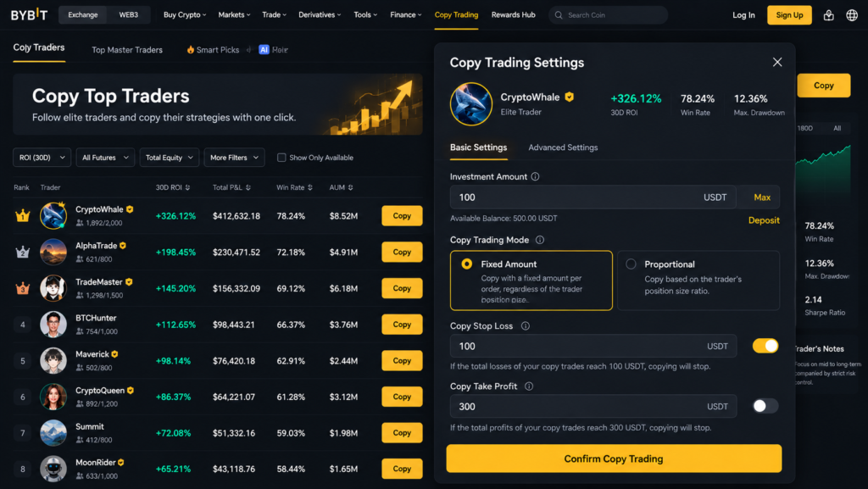This screenshot has width=868, height=489.
Task: Copy the MoonRider trader
Action: [x=402, y=469]
